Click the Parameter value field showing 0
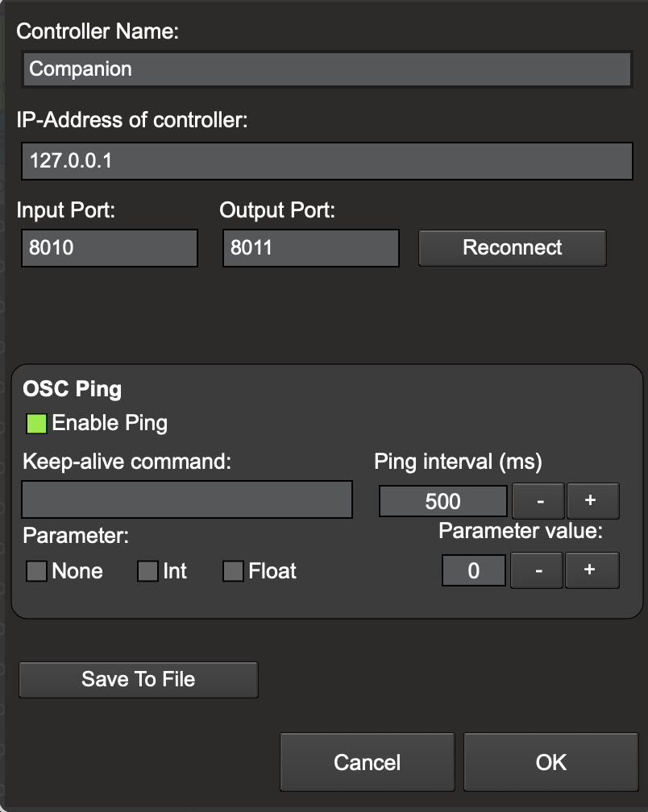This screenshot has width=648, height=812. coord(473,570)
